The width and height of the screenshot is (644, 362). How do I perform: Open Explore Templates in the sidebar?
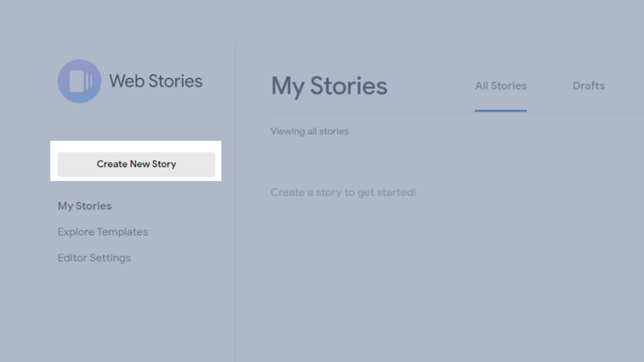pos(103,232)
